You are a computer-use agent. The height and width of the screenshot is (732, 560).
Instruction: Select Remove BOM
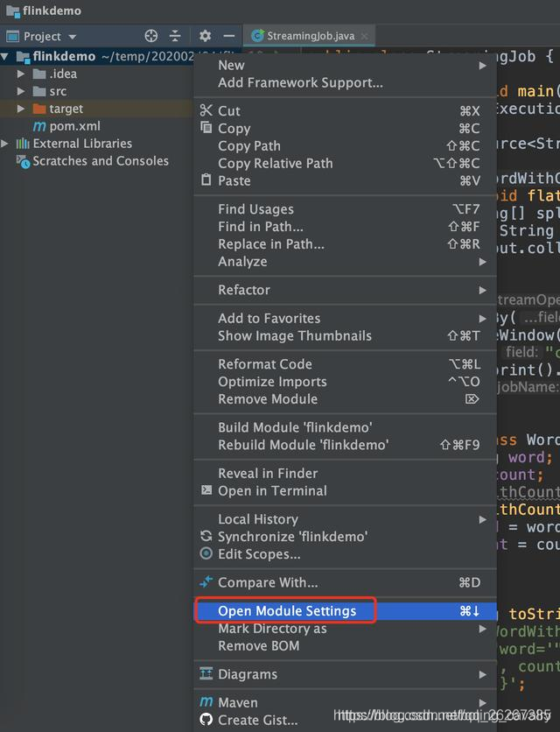pos(346,646)
